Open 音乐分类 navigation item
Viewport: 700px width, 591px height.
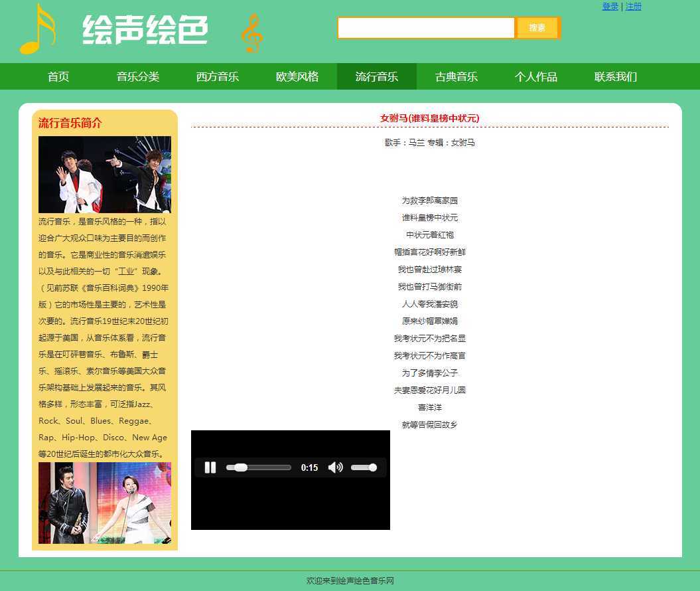(x=138, y=76)
